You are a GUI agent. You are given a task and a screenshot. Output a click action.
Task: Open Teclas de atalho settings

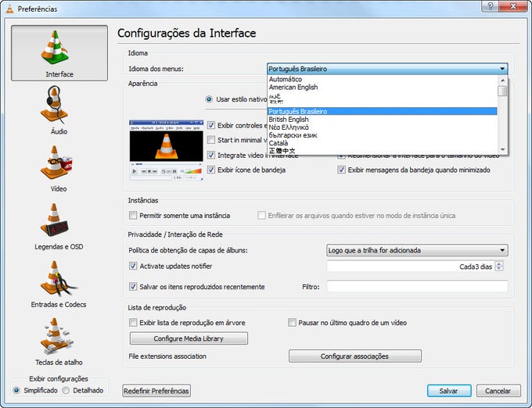pos(59,341)
